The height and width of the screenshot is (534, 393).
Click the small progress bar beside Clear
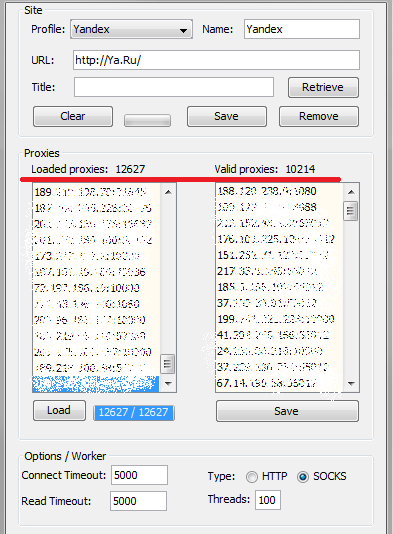[147, 120]
